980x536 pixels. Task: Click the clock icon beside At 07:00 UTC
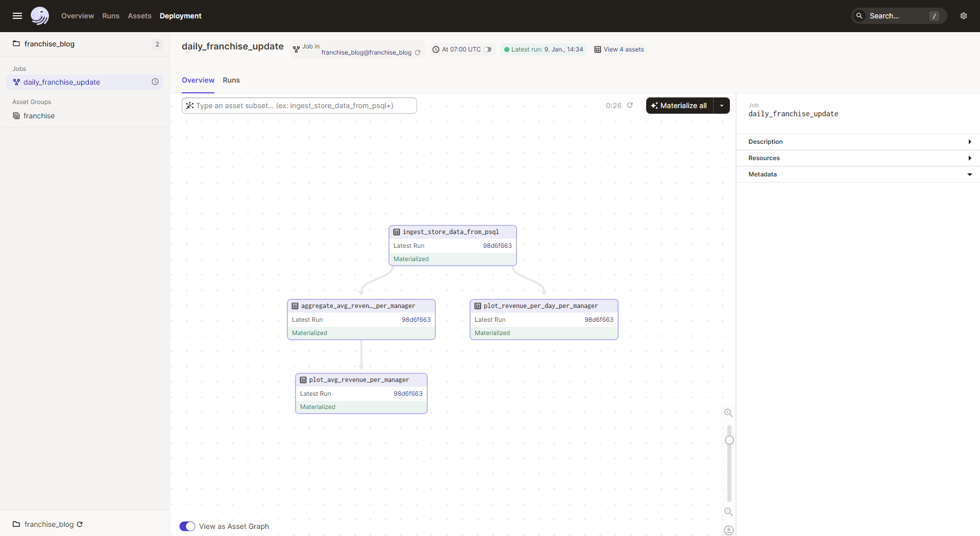(436, 49)
